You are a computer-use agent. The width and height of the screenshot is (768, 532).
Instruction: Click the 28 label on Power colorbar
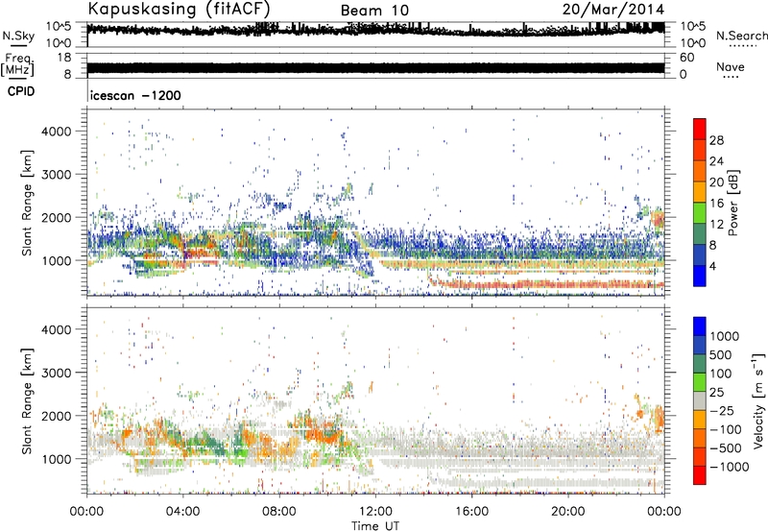pos(716,140)
